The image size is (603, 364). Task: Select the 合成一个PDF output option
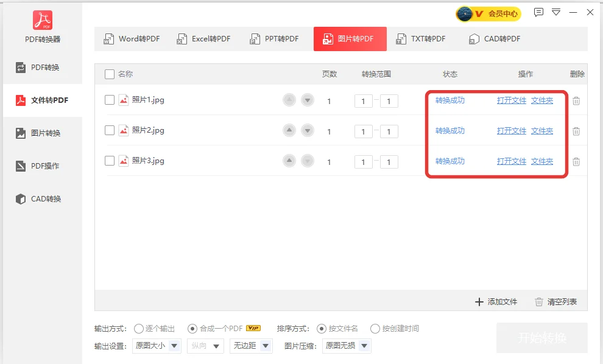(x=215, y=329)
